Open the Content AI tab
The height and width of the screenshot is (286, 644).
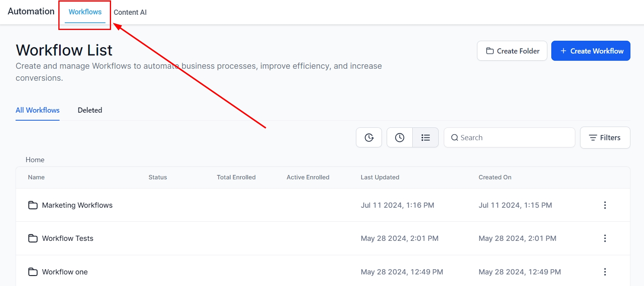[x=130, y=12]
